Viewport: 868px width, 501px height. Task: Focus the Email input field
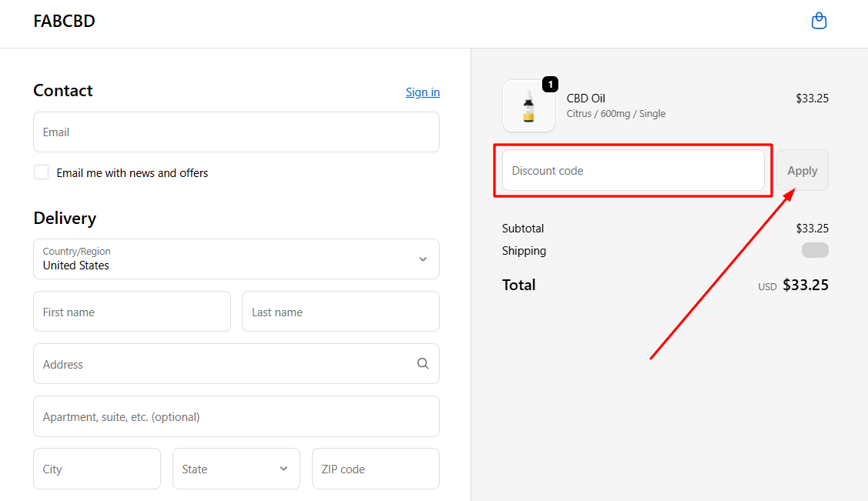click(x=236, y=132)
